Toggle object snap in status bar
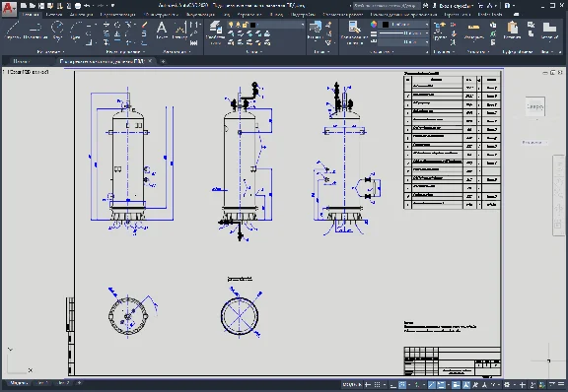The image size is (568, 392). click(x=441, y=385)
